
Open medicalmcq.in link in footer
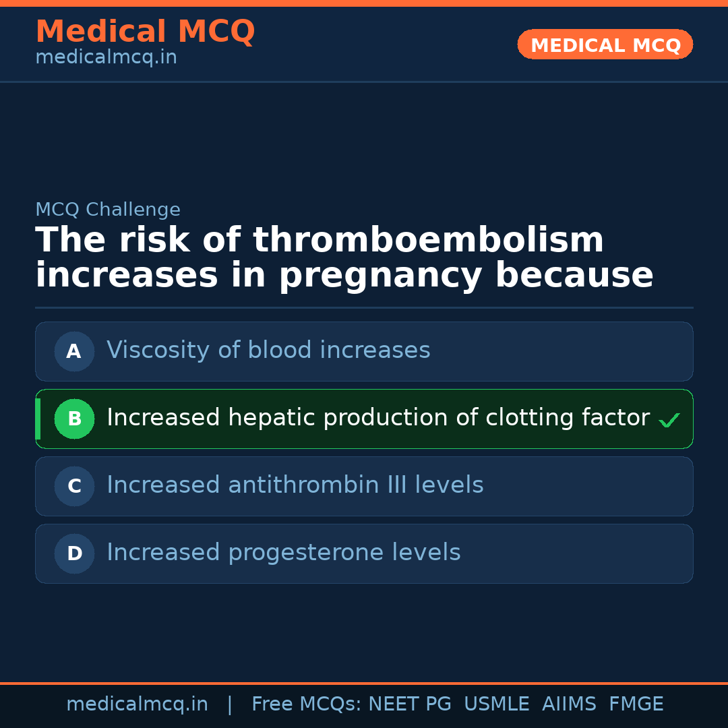coord(137,704)
